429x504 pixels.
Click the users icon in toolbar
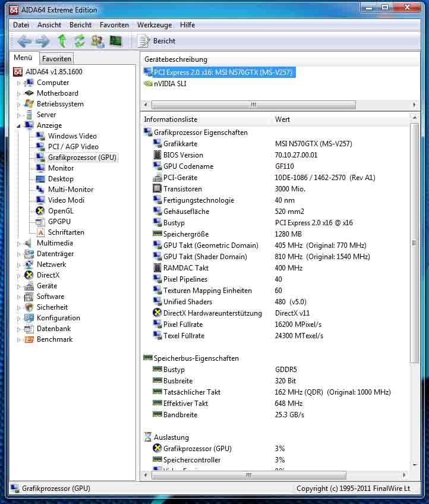pos(97,41)
